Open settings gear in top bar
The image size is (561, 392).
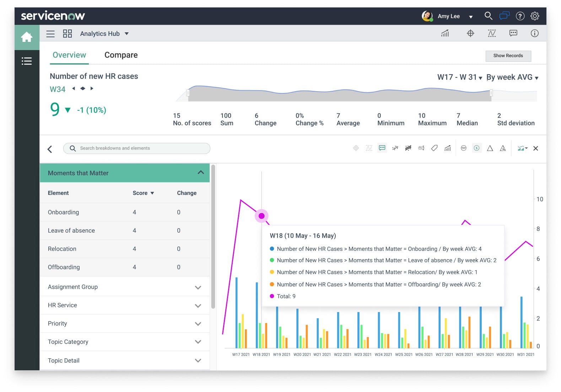coord(535,16)
